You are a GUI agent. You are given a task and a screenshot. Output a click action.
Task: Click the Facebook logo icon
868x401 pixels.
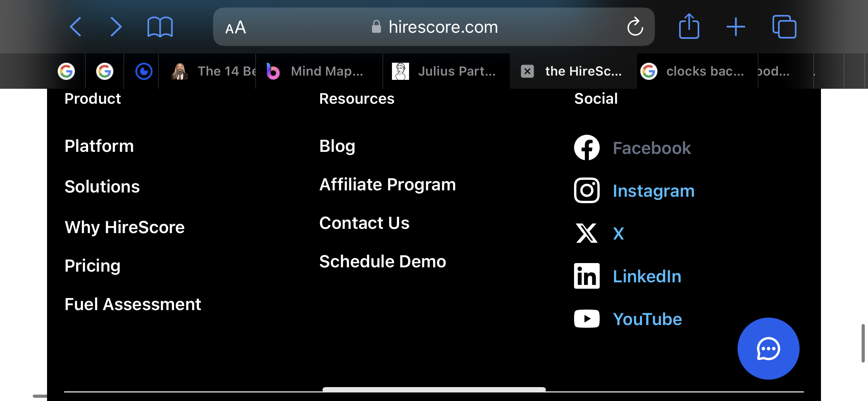click(x=587, y=148)
